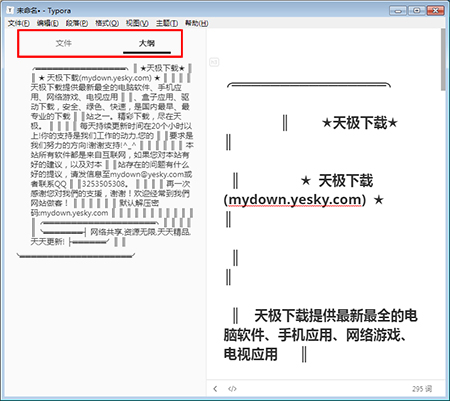Toggle source code mode icon

[232, 389]
